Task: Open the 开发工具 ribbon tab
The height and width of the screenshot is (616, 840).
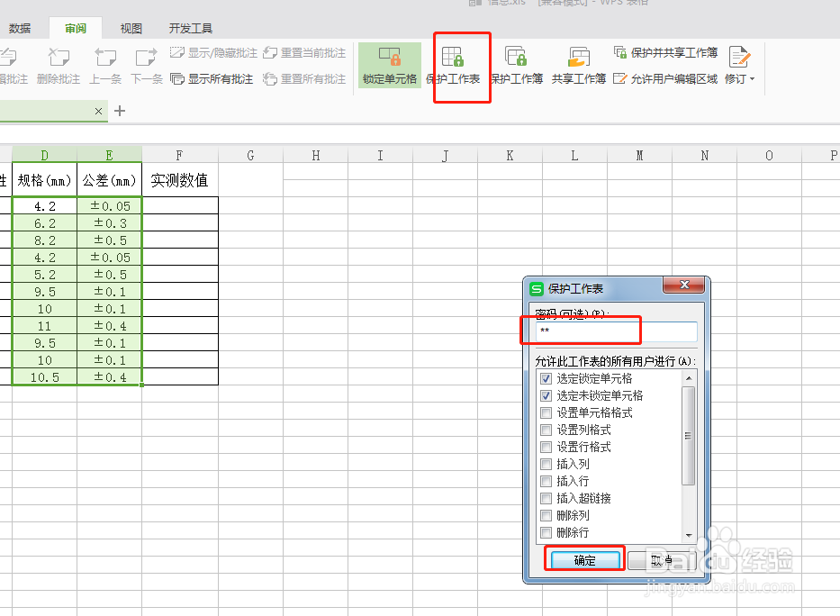Action: 190,28
